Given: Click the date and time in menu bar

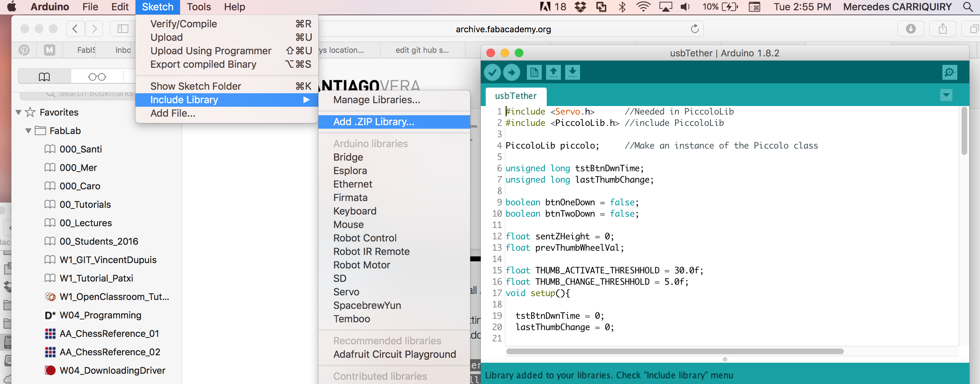Looking at the screenshot, I should click(802, 7).
